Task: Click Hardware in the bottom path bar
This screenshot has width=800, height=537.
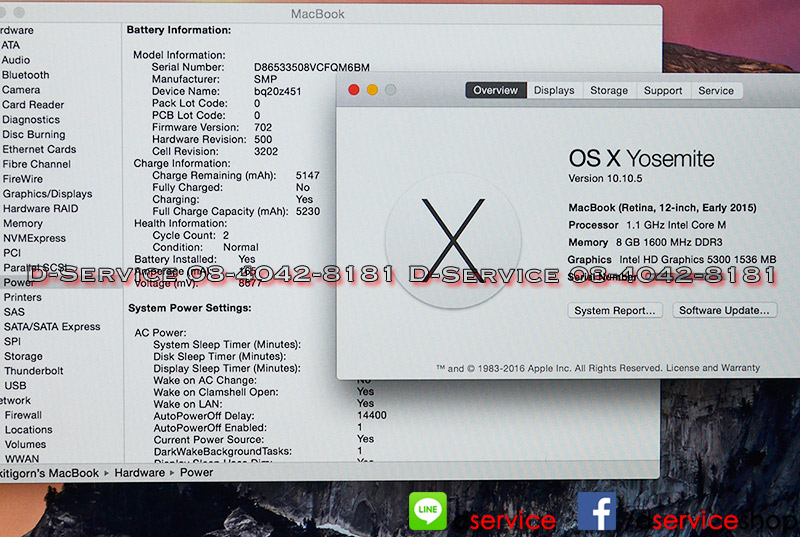Action: (139, 473)
